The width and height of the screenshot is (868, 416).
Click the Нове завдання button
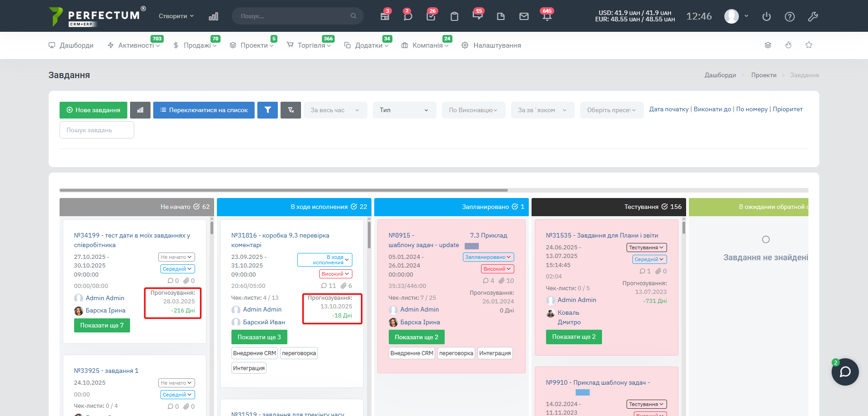click(93, 110)
